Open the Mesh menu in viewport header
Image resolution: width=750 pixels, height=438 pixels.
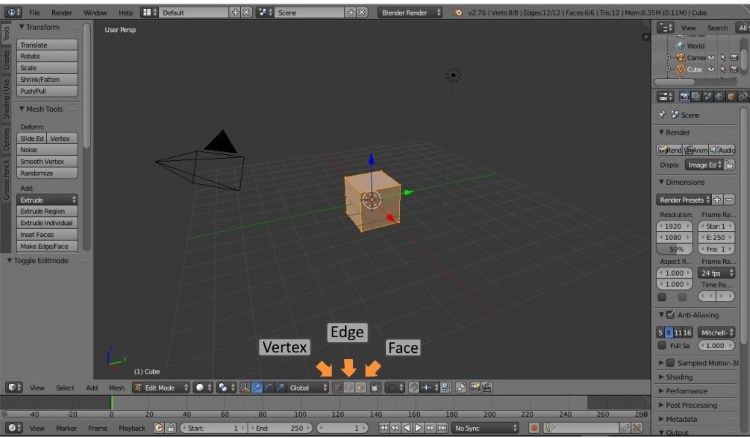coord(116,387)
